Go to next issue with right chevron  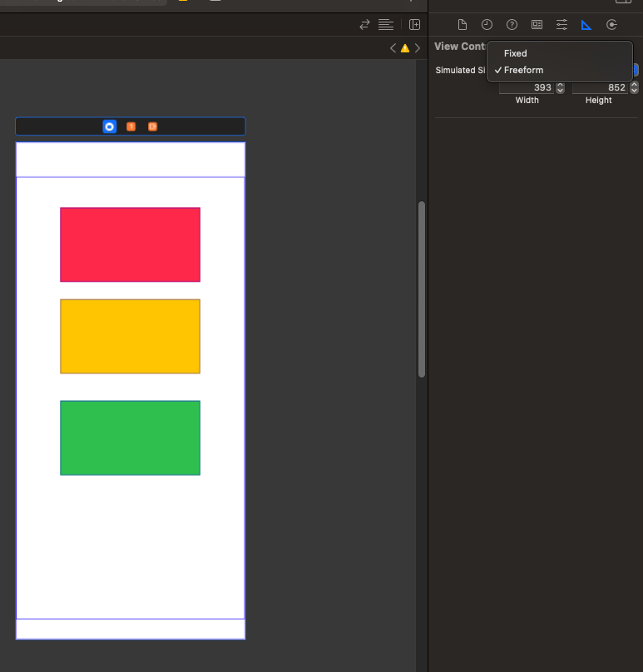[x=418, y=48]
